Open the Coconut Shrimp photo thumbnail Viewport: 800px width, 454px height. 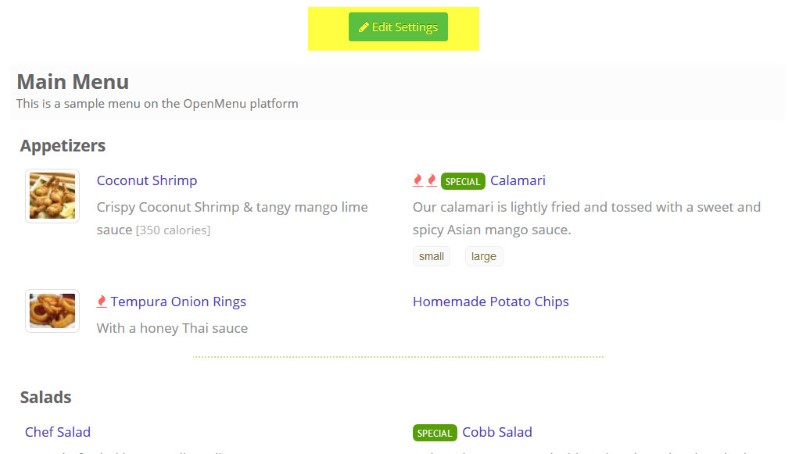52,195
